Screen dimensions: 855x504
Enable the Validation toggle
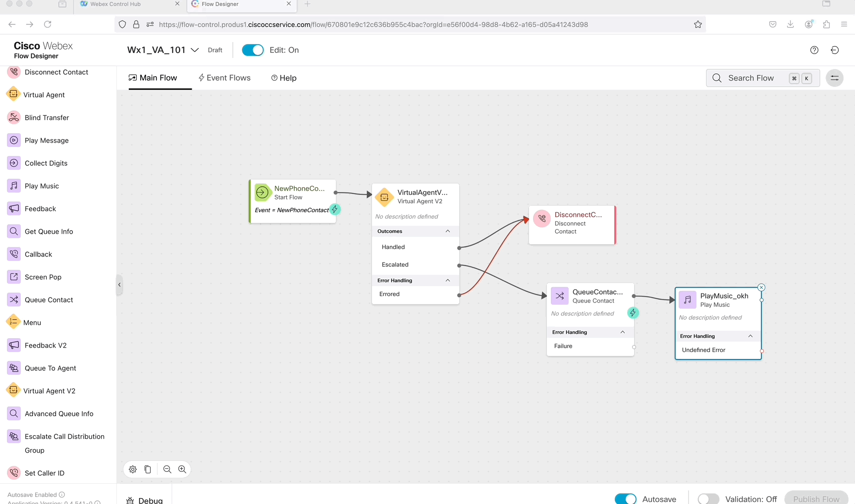(x=708, y=499)
